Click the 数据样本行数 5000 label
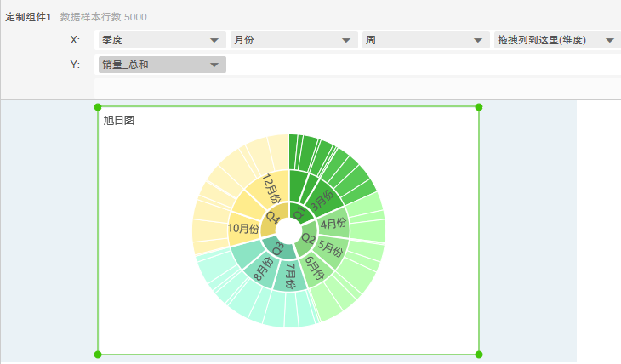The image size is (621, 364). coord(103,16)
